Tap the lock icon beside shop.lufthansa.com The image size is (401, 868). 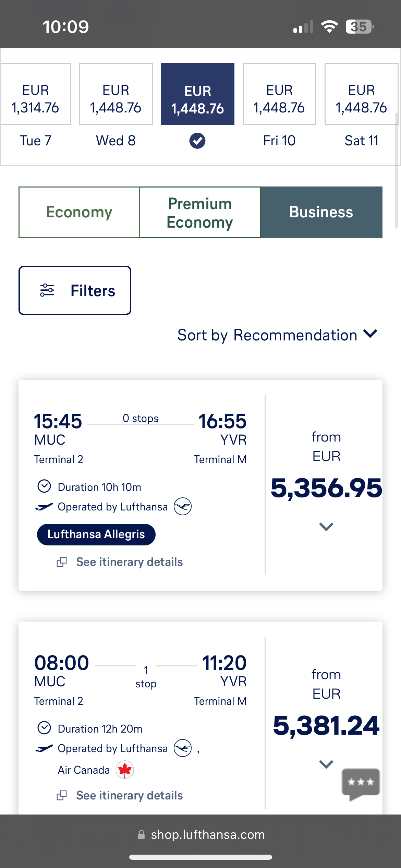click(141, 835)
